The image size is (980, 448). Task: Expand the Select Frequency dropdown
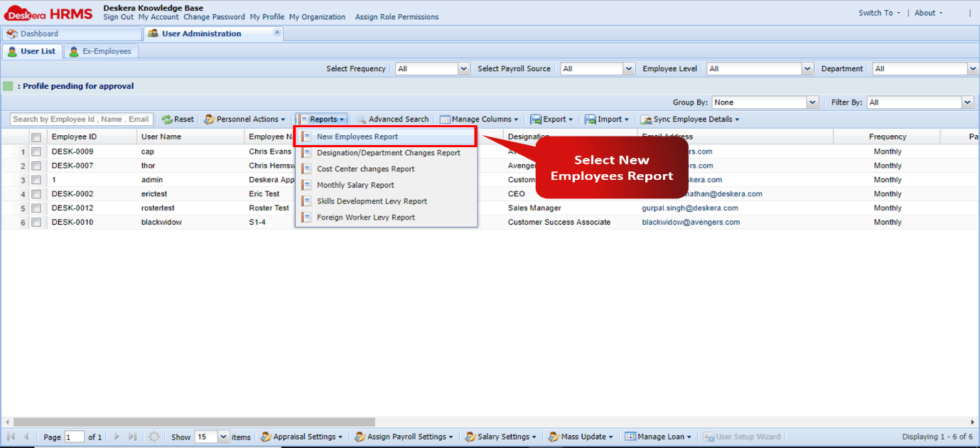click(464, 69)
